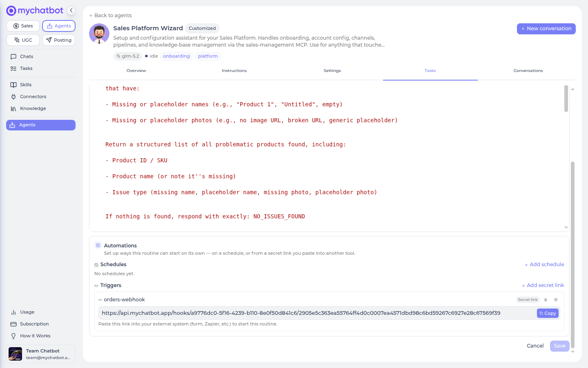The width and height of the screenshot is (588, 368).
Task: Click the Secret link badge
Action: coord(528,300)
